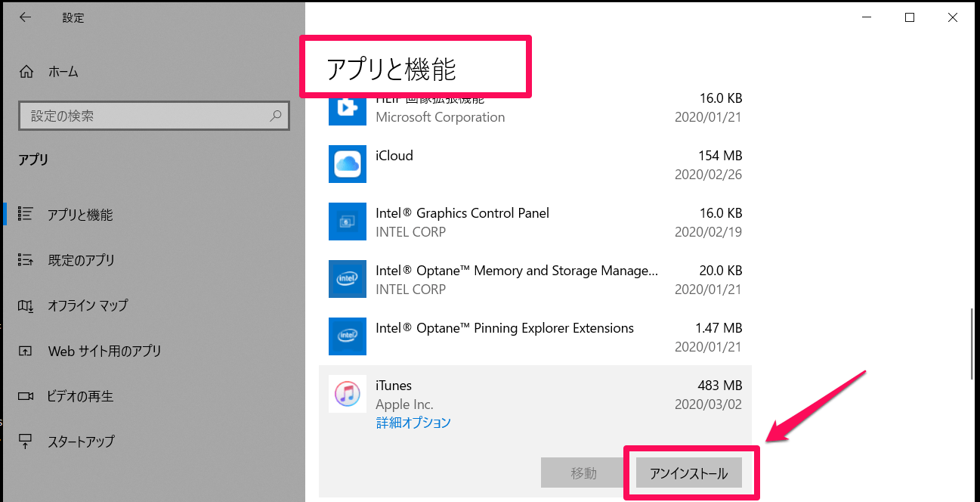The height and width of the screenshot is (502, 980).
Task: Click the disabled 移動 button
Action: (583, 472)
